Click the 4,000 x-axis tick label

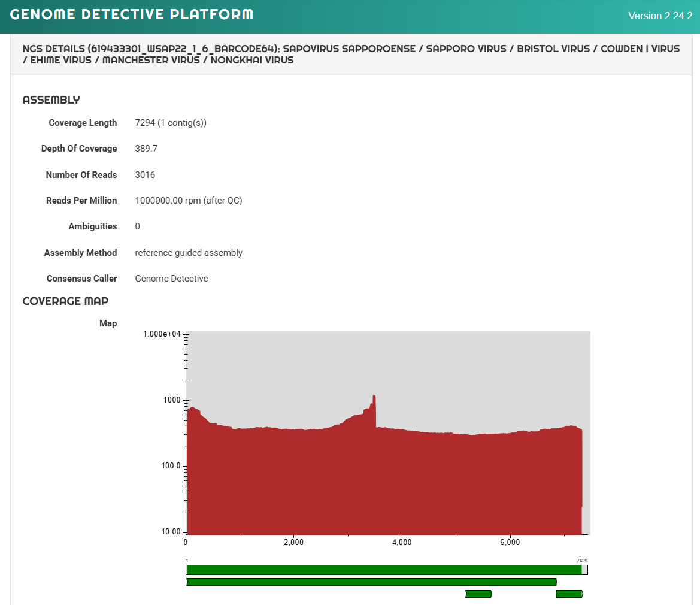(x=402, y=543)
